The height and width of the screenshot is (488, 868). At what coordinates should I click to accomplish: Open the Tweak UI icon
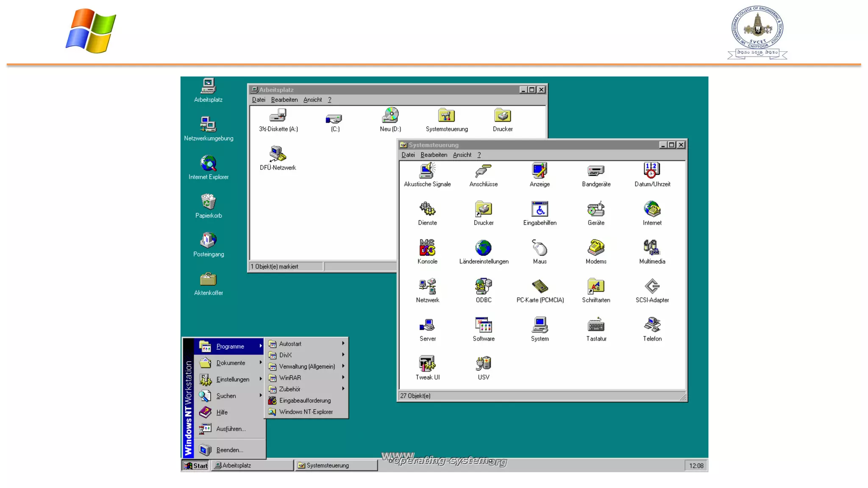click(x=427, y=364)
